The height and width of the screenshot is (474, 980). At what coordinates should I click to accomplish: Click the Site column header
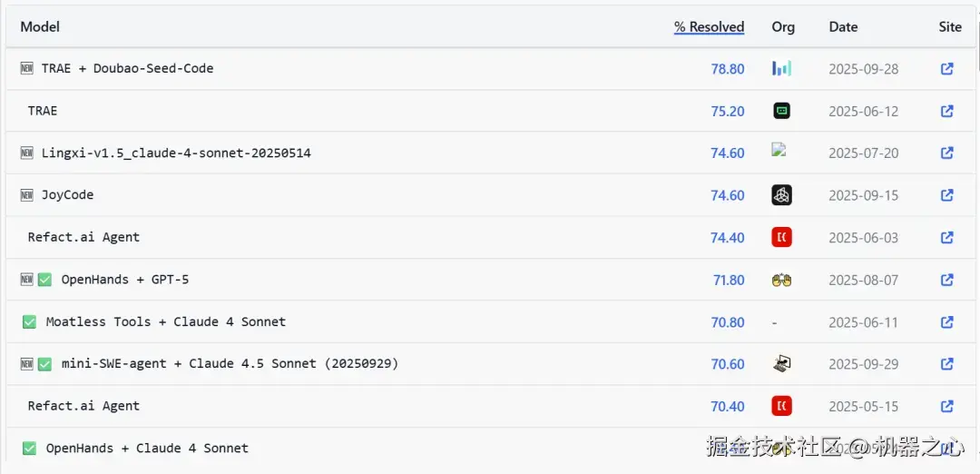pos(950,27)
